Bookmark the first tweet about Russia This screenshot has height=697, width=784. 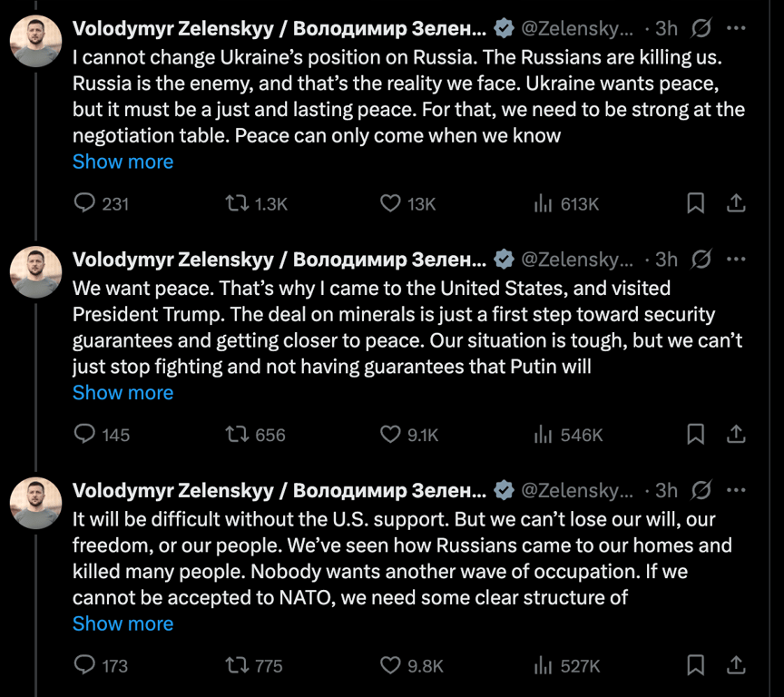coord(695,203)
